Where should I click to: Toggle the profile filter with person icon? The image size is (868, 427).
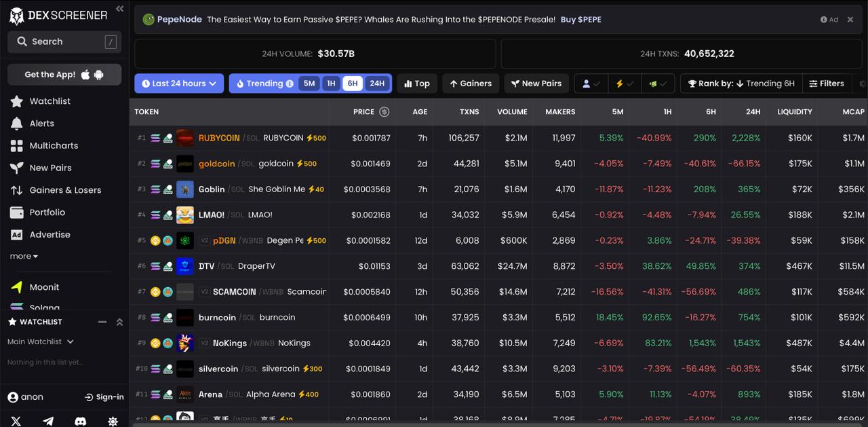pos(591,83)
